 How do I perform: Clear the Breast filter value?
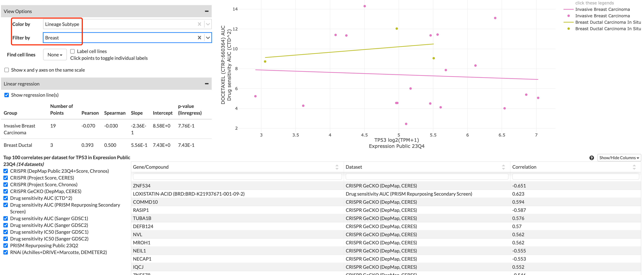(199, 38)
